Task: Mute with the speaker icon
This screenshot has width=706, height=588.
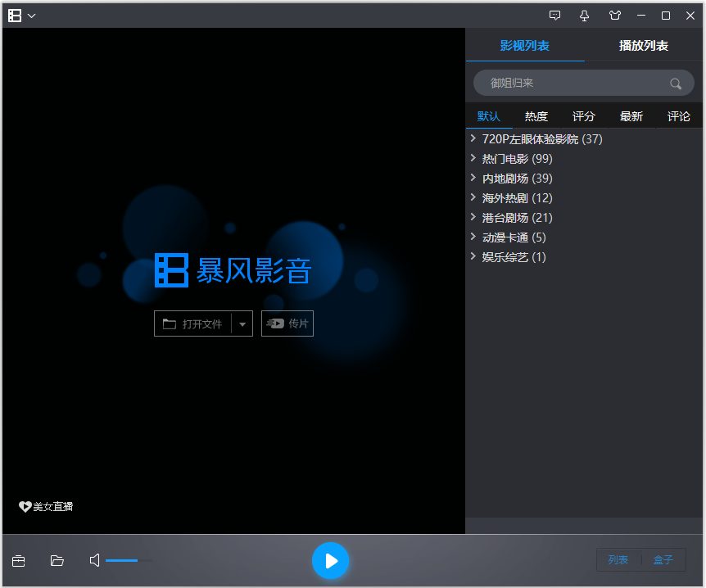Action: click(x=94, y=560)
